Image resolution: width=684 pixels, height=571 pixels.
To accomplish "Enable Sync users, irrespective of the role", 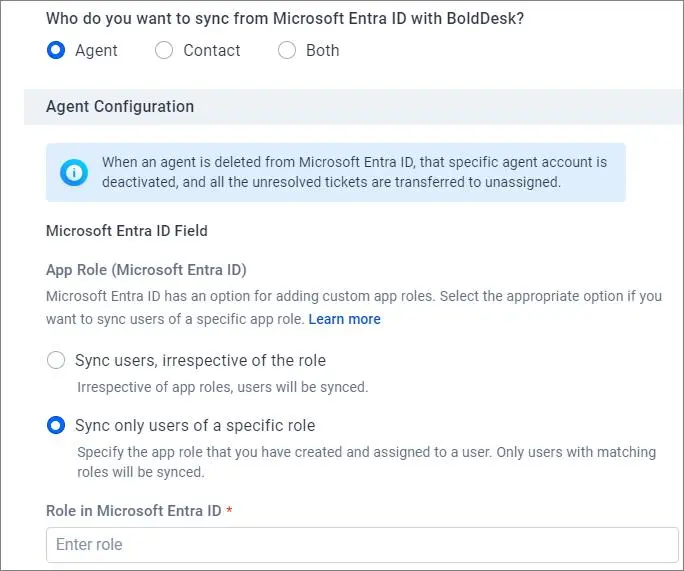I will coord(56,360).
